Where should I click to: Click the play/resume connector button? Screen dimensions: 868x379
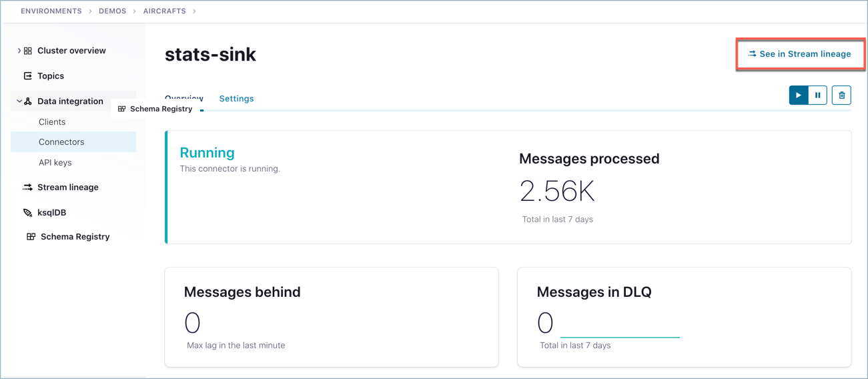click(798, 95)
